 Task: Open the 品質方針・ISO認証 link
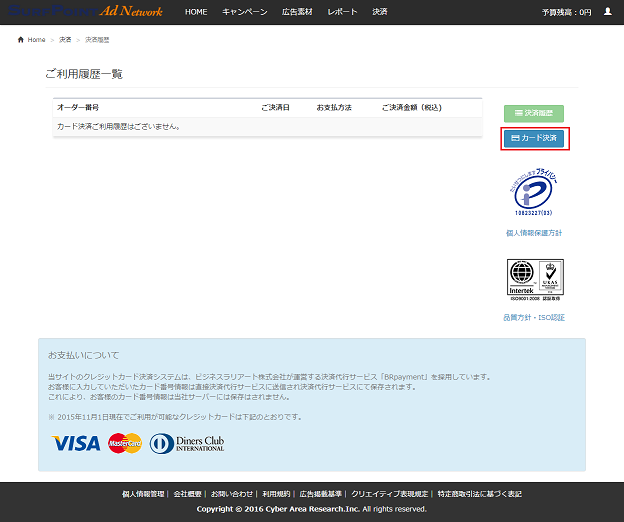(534, 318)
